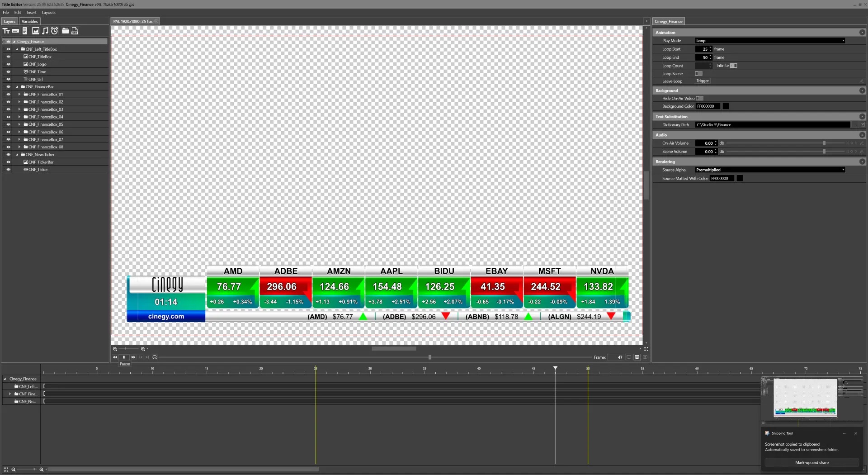Add a text layer with the Tt tool
The height and width of the screenshot is (475, 868).
(x=6, y=31)
